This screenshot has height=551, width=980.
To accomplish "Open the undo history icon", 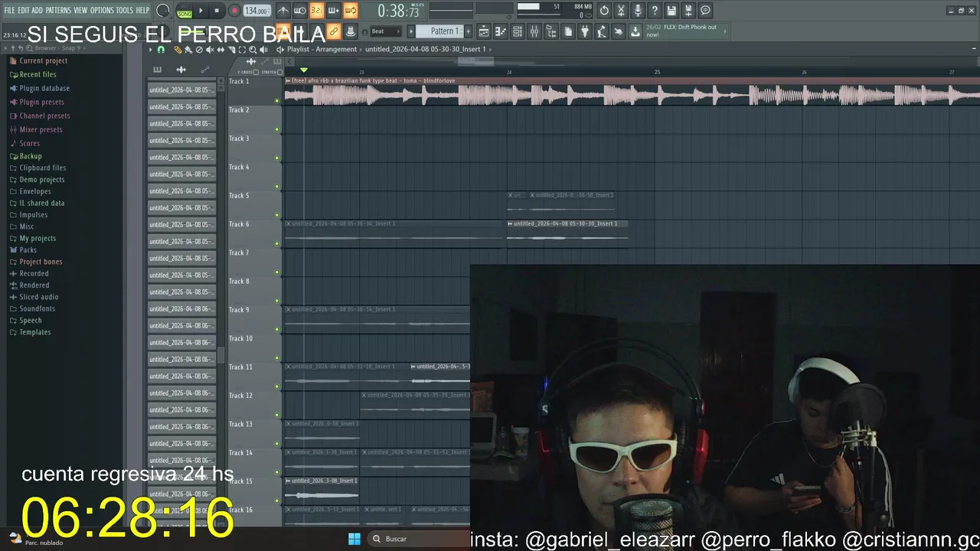I will pyautogui.click(x=604, y=11).
